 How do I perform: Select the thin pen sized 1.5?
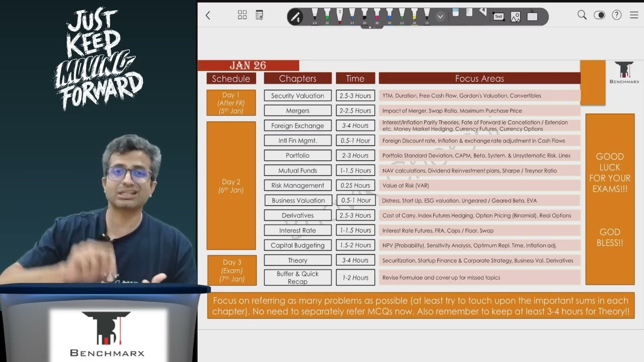[427, 16]
